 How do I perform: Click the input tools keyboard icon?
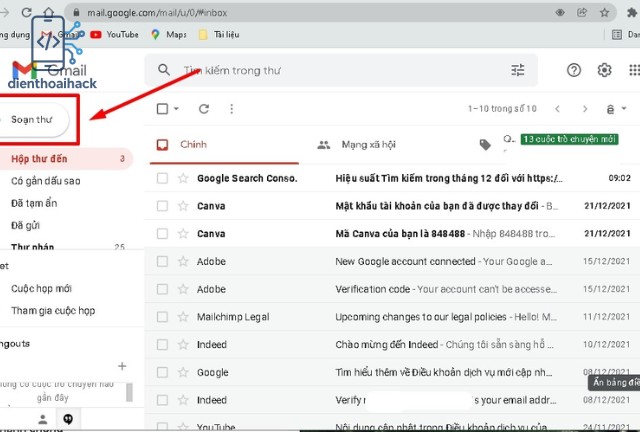610,109
